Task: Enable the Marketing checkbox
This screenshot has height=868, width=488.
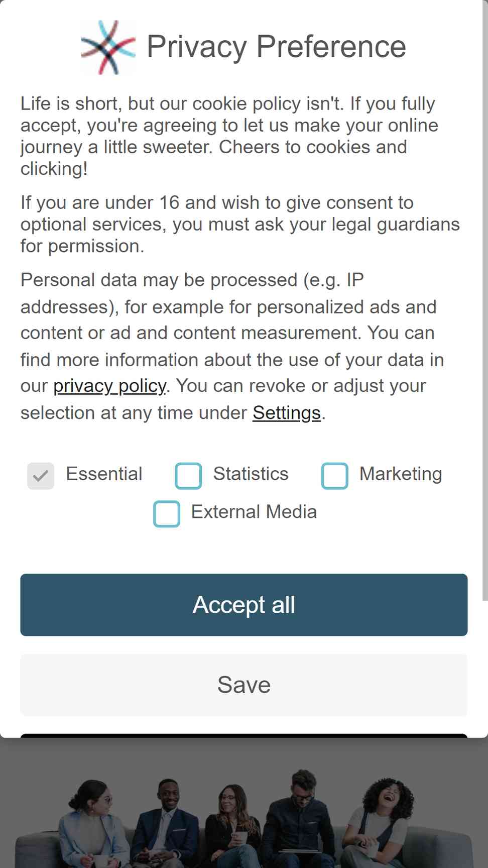Action: point(335,476)
